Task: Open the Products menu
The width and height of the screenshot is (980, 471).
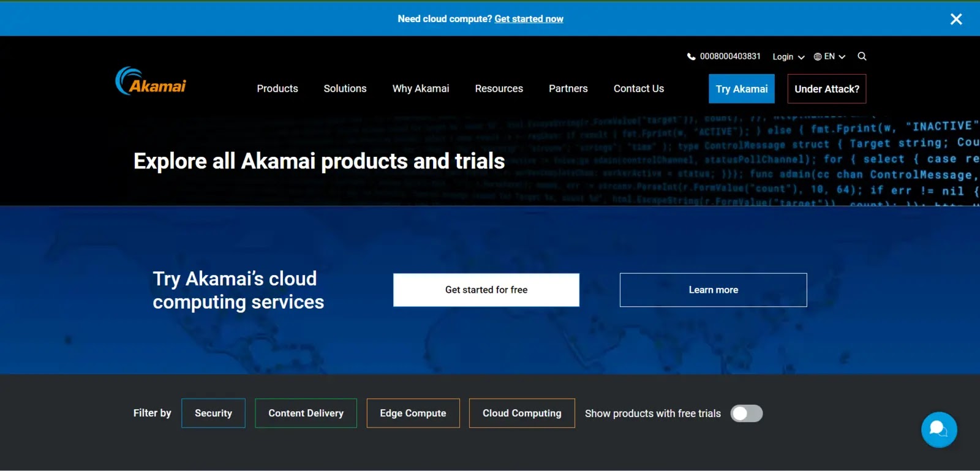Action: point(277,89)
